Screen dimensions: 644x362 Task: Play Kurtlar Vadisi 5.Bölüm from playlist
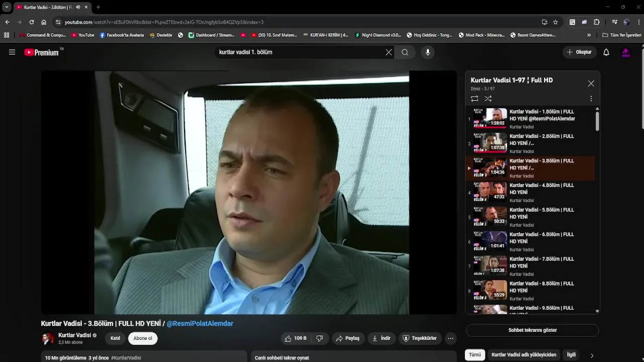point(531,217)
